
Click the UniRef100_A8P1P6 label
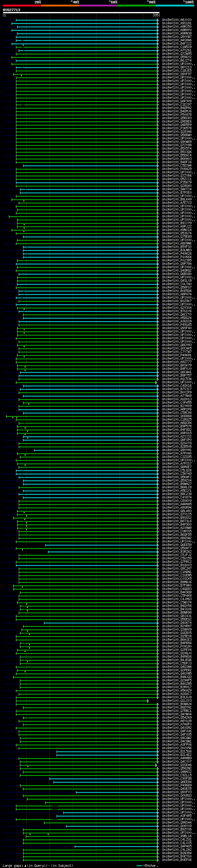(176, 410)
